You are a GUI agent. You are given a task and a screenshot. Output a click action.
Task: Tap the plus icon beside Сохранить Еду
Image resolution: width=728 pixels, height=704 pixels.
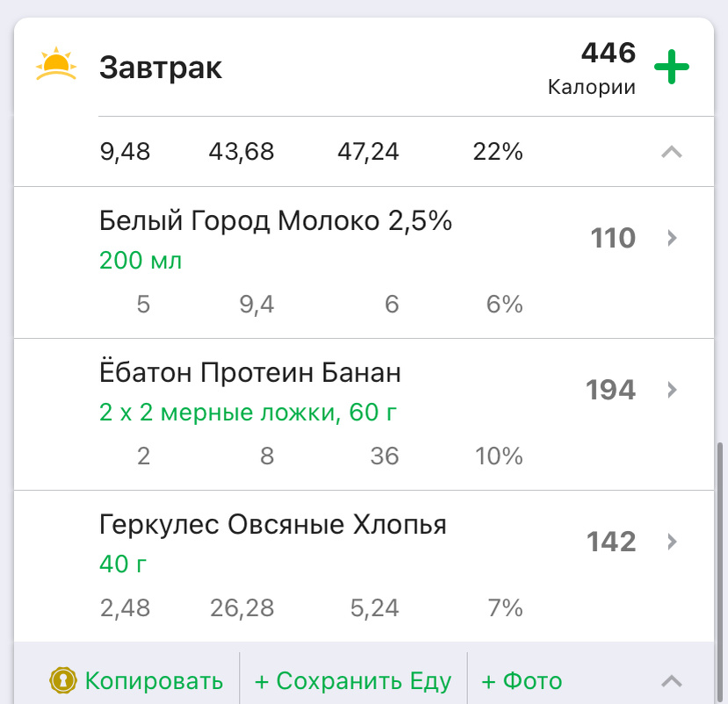click(x=263, y=680)
